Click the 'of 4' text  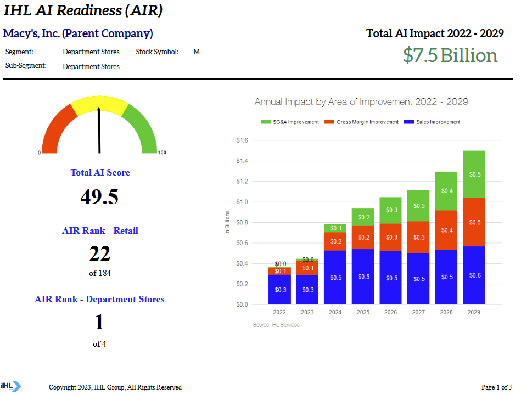(x=99, y=344)
